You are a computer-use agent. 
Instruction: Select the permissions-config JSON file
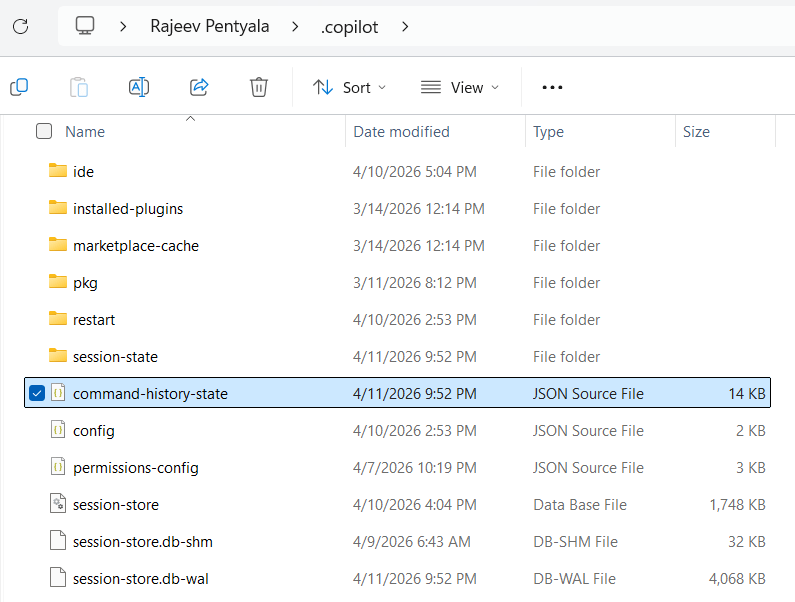[135, 467]
